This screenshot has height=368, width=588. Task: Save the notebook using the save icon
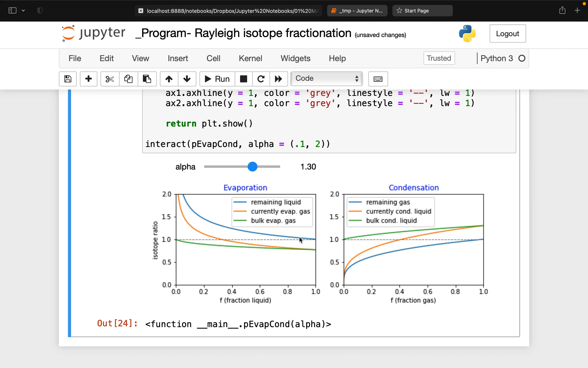pos(68,79)
